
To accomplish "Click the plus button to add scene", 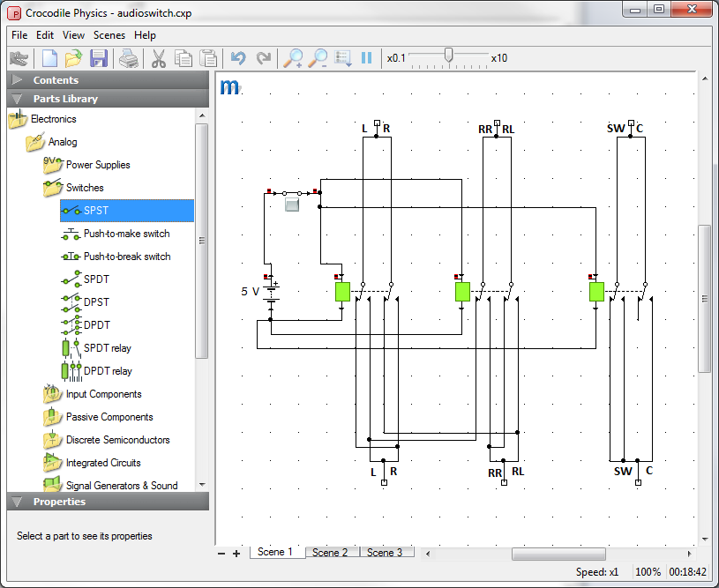I will coord(236,554).
